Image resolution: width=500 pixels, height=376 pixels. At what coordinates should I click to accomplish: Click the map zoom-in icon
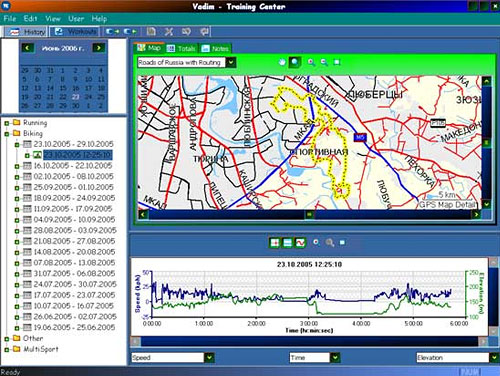(311, 62)
